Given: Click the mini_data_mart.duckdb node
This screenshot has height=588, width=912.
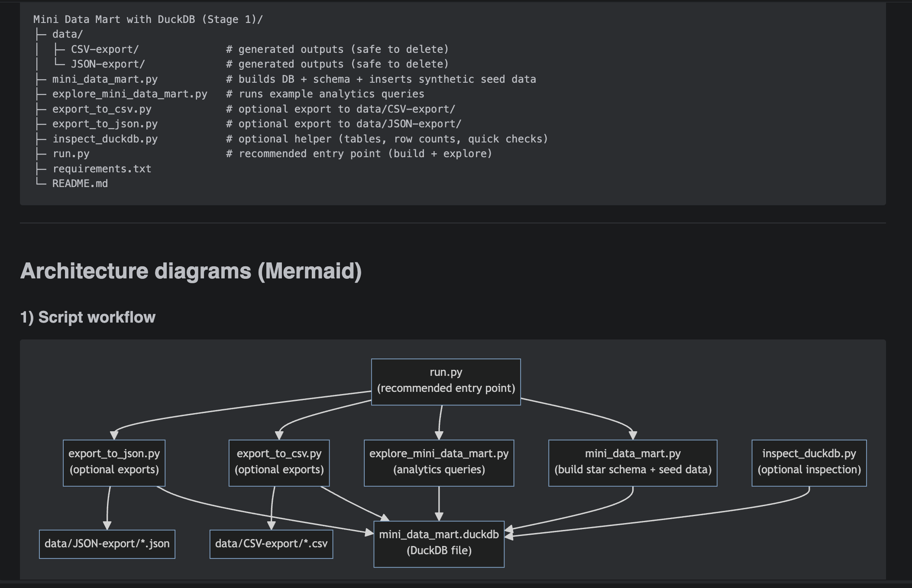Looking at the screenshot, I should tap(438, 543).
